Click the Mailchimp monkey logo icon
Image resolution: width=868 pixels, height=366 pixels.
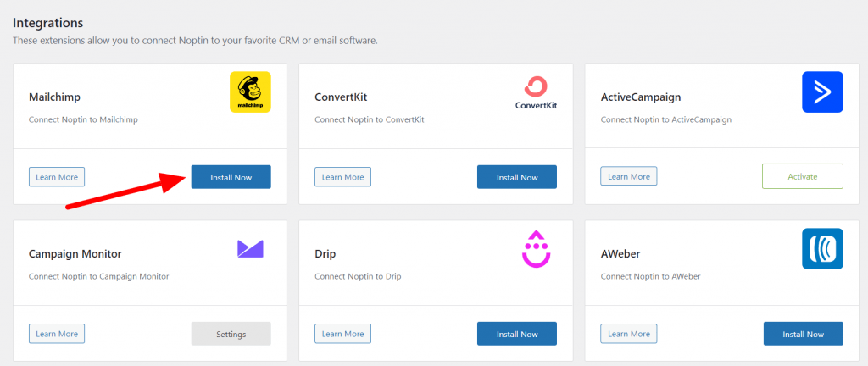250,91
